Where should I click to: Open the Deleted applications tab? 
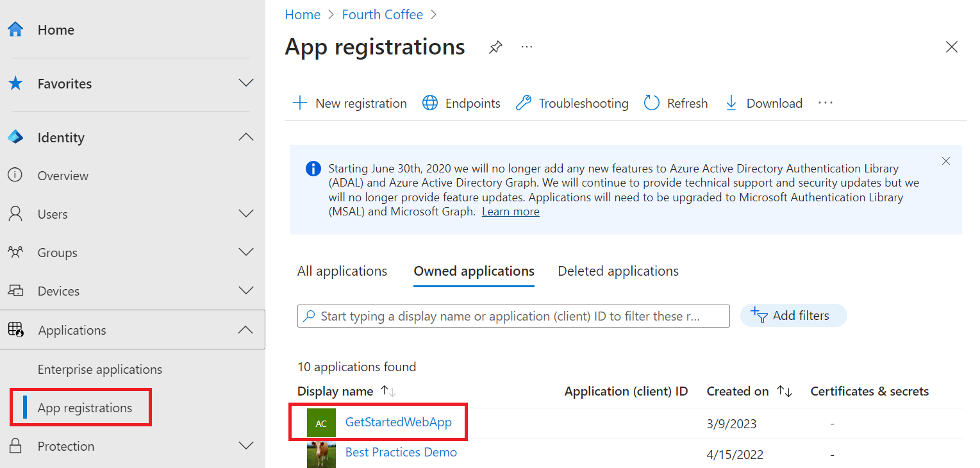(617, 271)
